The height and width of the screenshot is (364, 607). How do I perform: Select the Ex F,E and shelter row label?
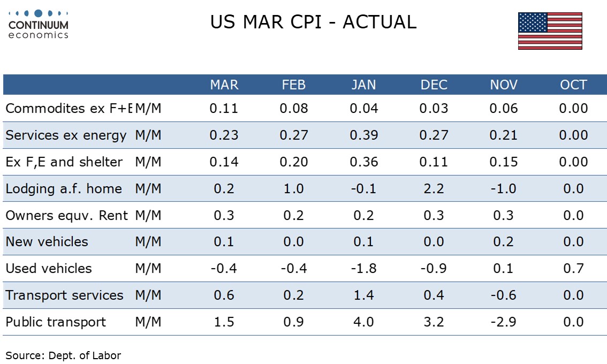coord(64,162)
